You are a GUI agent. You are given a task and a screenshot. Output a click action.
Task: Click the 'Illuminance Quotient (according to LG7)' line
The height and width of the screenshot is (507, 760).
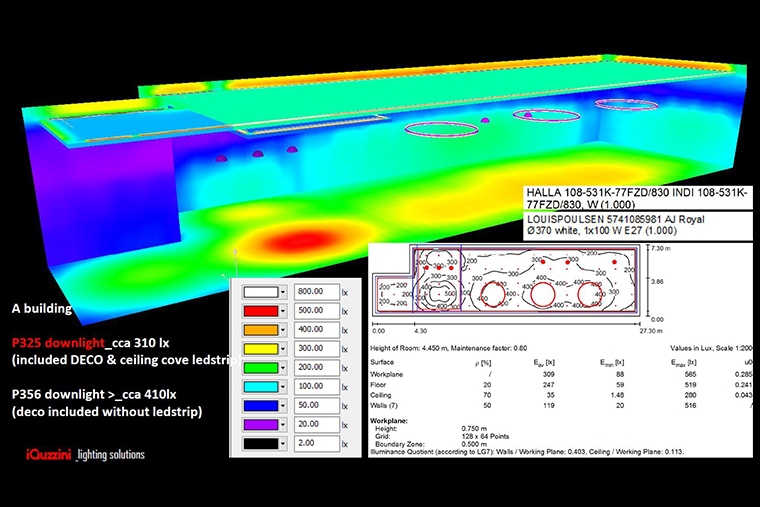click(x=527, y=452)
